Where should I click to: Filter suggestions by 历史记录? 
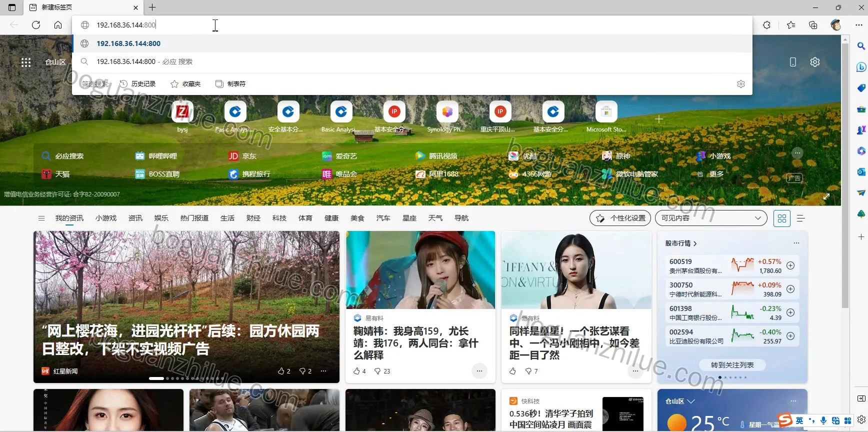(x=138, y=84)
